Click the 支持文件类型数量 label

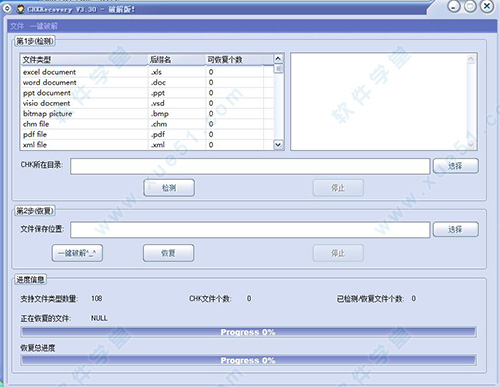coord(49,299)
